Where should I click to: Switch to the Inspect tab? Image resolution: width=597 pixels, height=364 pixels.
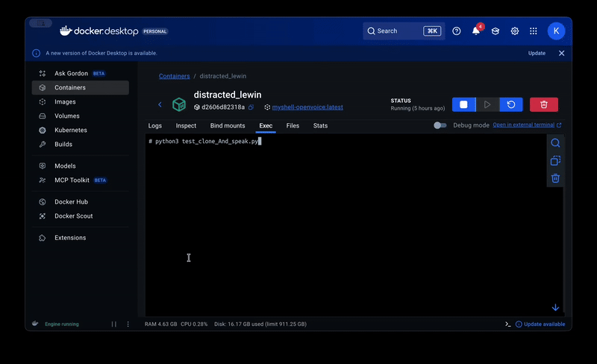(186, 125)
